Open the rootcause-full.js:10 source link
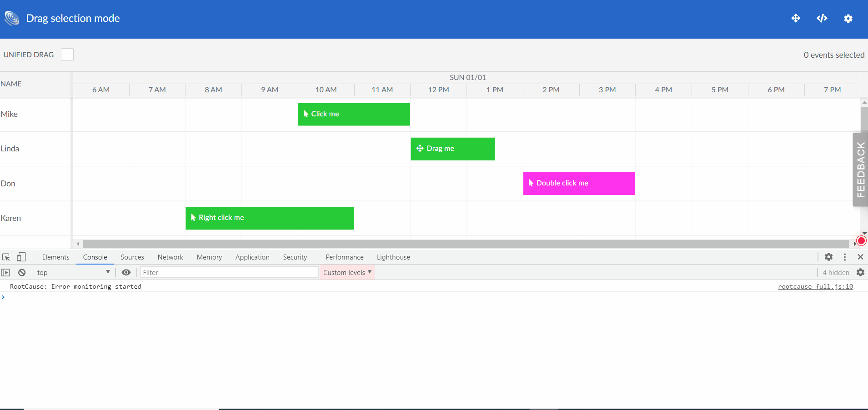 [815, 286]
